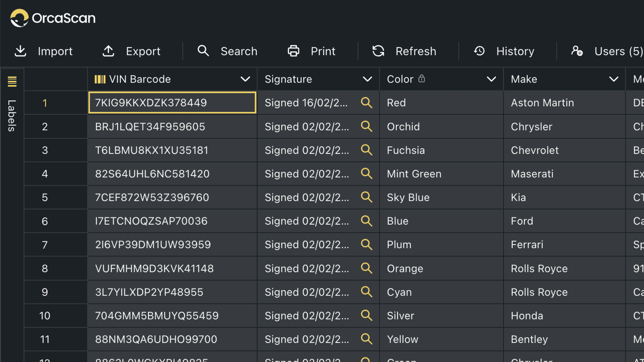Click the Export upload icon
Viewport: 644px width, 362px height.
click(x=108, y=51)
